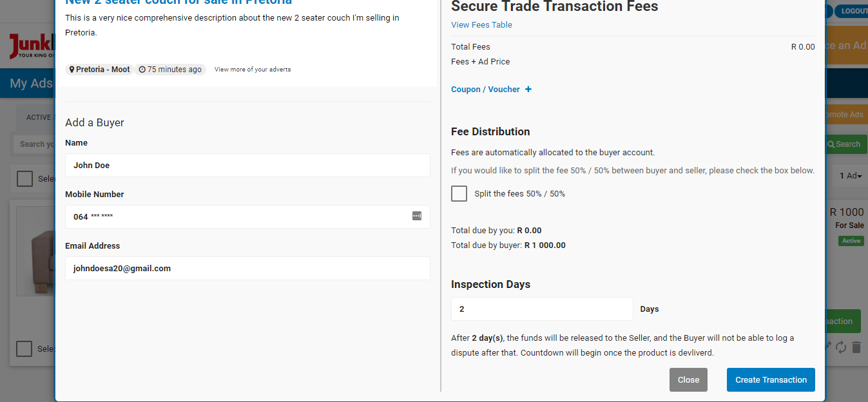Expand the Active badge status options
The width and height of the screenshot is (868, 402).
pyautogui.click(x=851, y=240)
